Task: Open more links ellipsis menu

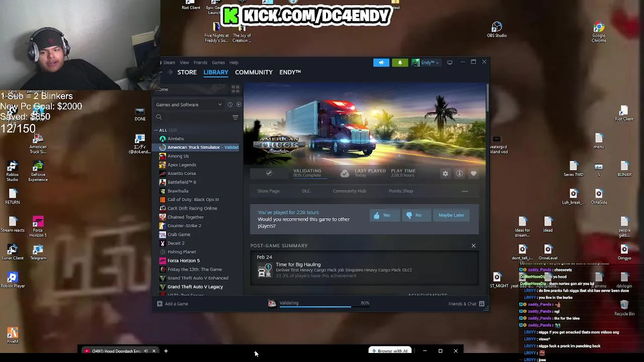Action: 465,191
